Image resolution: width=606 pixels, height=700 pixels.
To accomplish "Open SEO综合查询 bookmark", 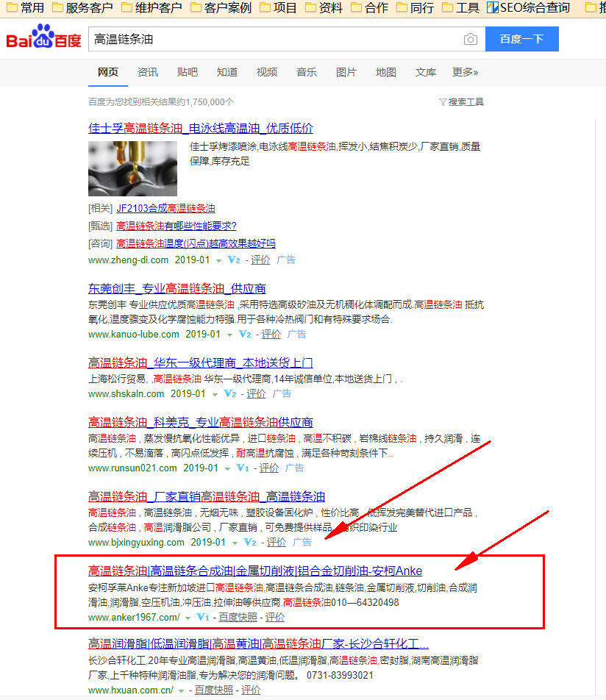I will click(528, 7).
